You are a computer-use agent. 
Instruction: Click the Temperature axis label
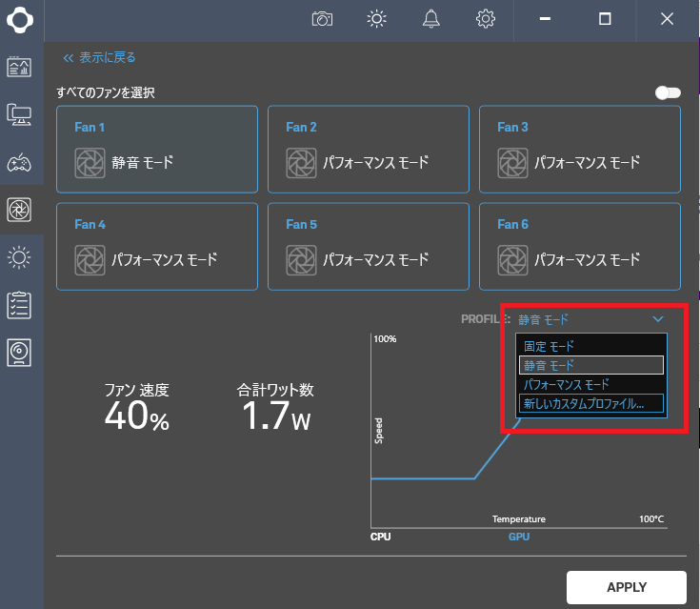coord(519,519)
